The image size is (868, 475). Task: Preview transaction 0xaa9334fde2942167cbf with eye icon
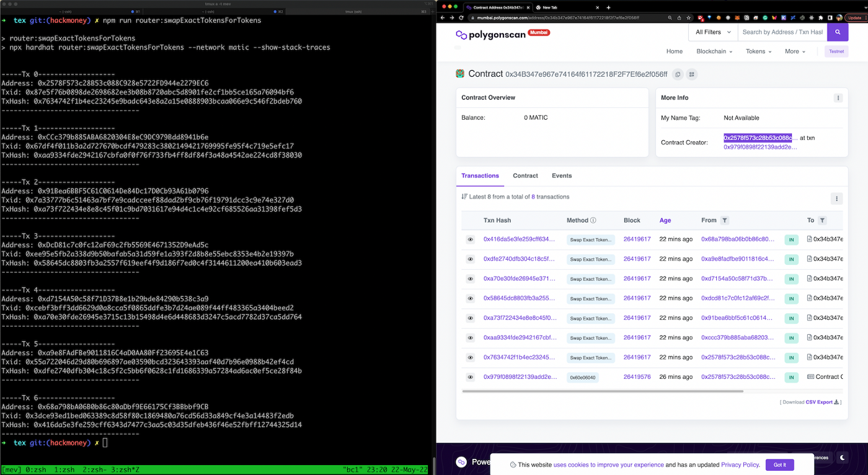tap(471, 338)
